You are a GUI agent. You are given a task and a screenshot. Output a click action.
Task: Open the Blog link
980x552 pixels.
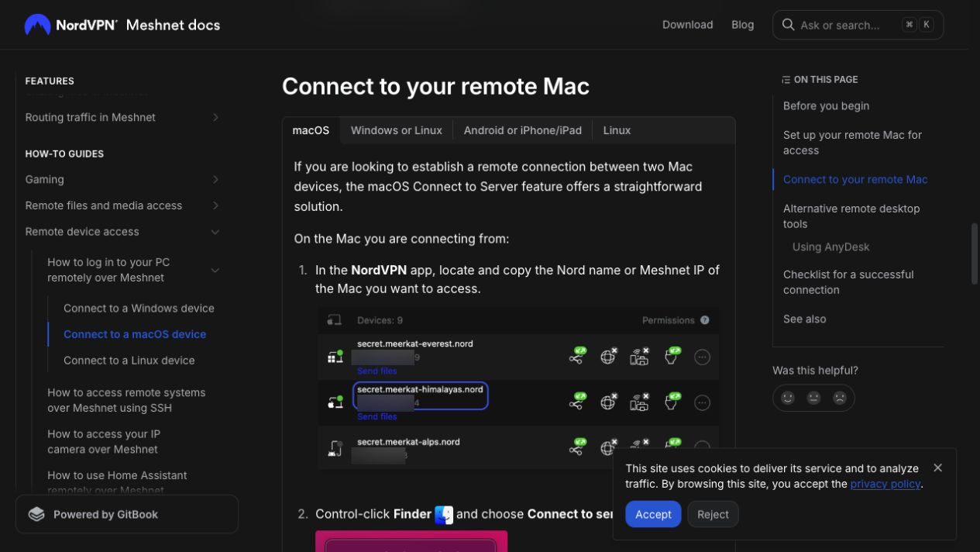pos(742,25)
